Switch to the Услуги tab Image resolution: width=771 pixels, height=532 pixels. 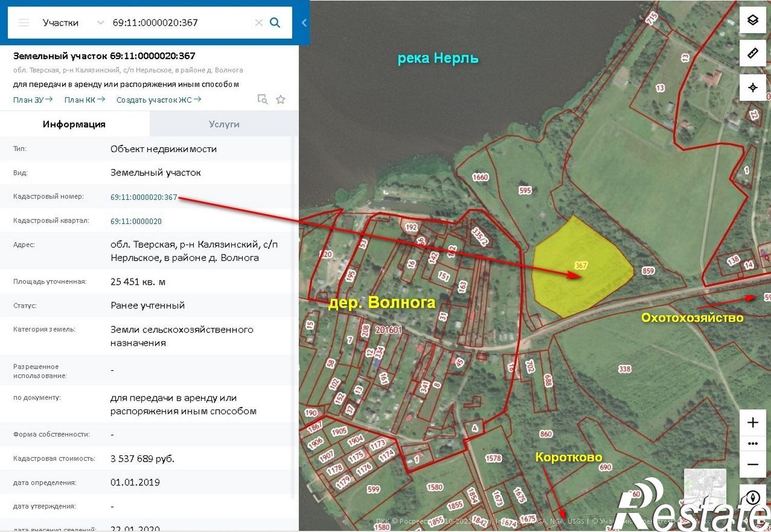click(224, 124)
